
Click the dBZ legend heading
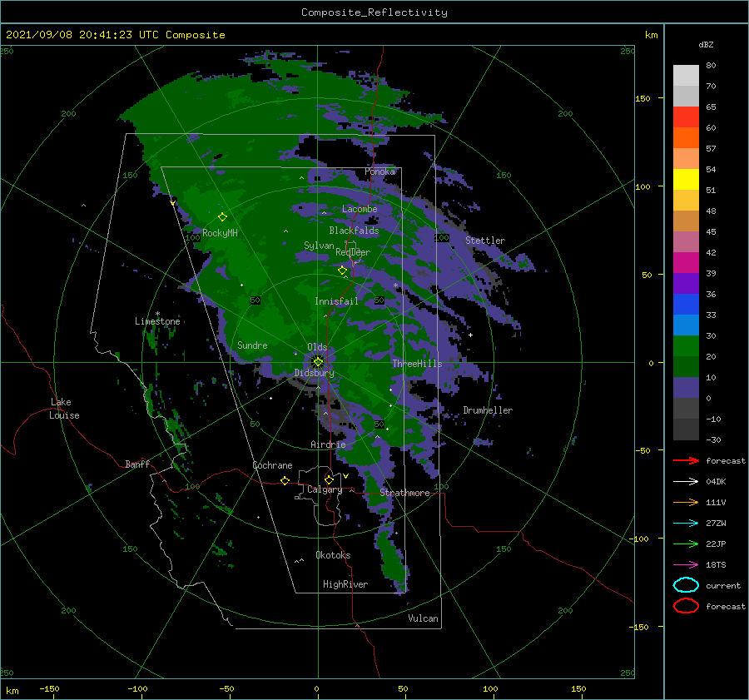(706, 44)
